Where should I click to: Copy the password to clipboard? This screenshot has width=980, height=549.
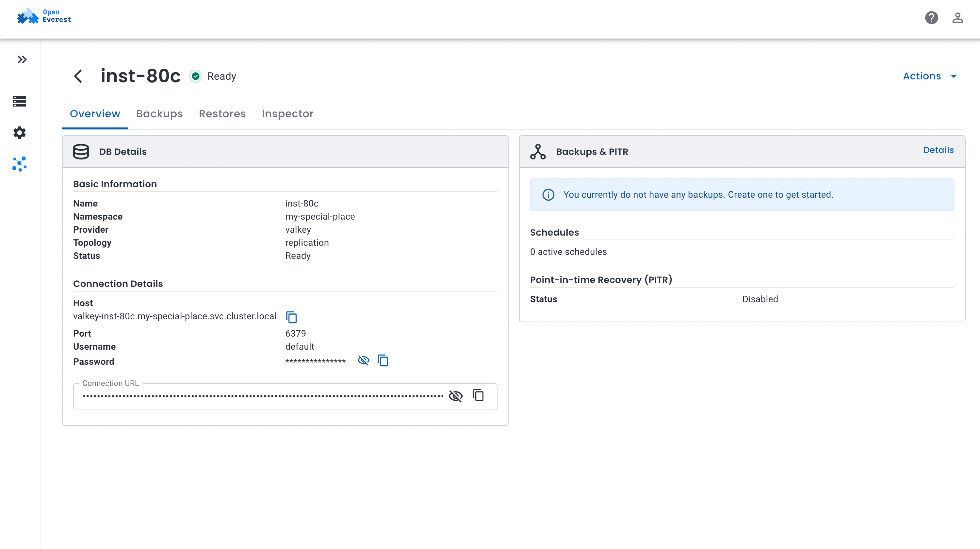click(x=383, y=360)
